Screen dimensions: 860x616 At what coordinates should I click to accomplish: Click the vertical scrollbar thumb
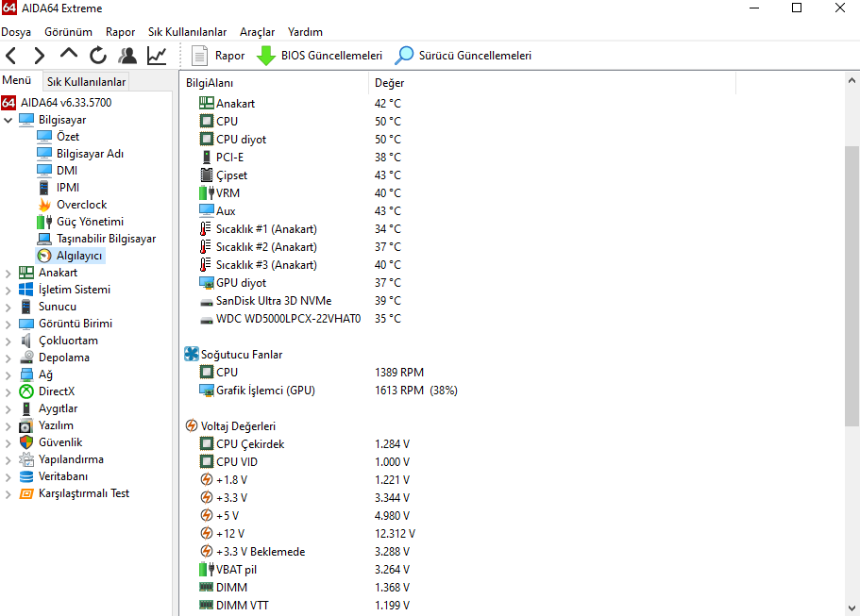click(852, 286)
